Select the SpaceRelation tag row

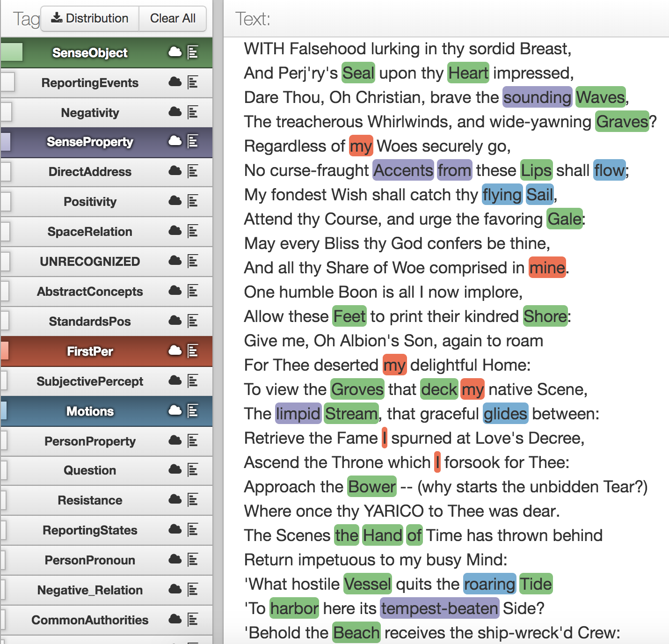(x=107, y=232)
